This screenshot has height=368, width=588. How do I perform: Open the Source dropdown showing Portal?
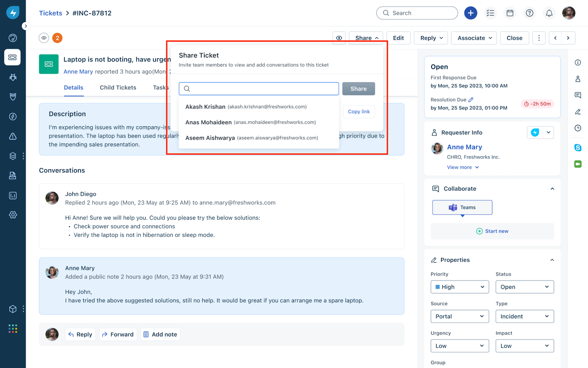point(460,316)
